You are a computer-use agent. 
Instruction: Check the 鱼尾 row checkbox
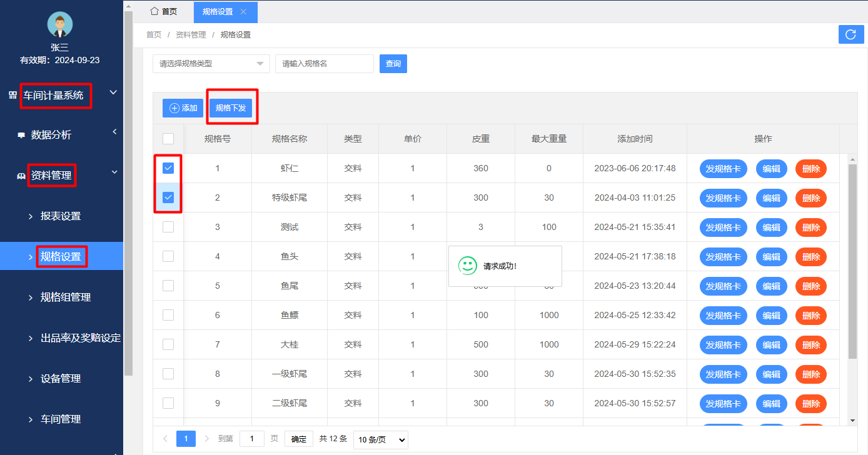(168, 286)
